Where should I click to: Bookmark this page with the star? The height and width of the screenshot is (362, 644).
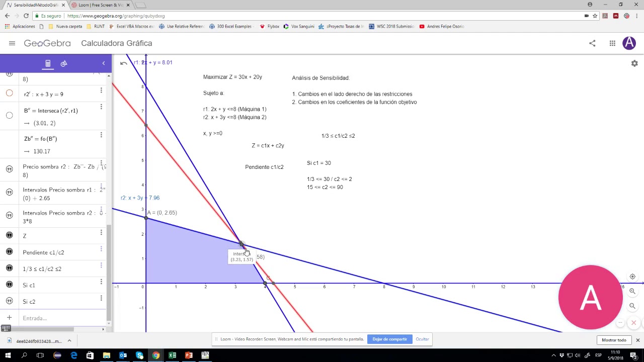tap(595, 16)
